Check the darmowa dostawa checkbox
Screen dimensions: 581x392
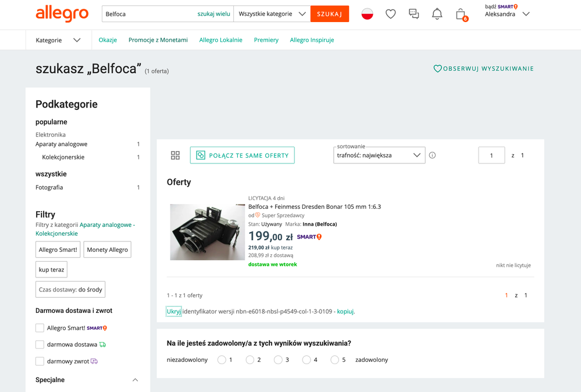coord(40,344)
